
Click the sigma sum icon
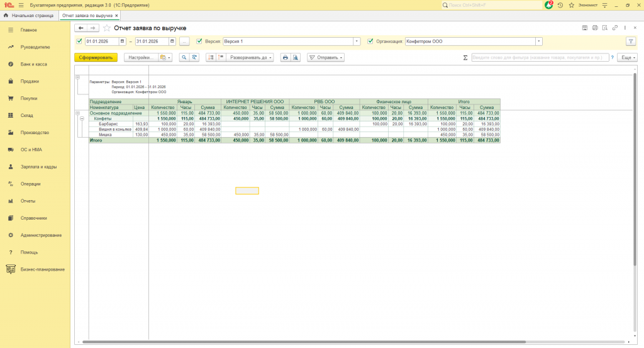(x=465, y=57)
